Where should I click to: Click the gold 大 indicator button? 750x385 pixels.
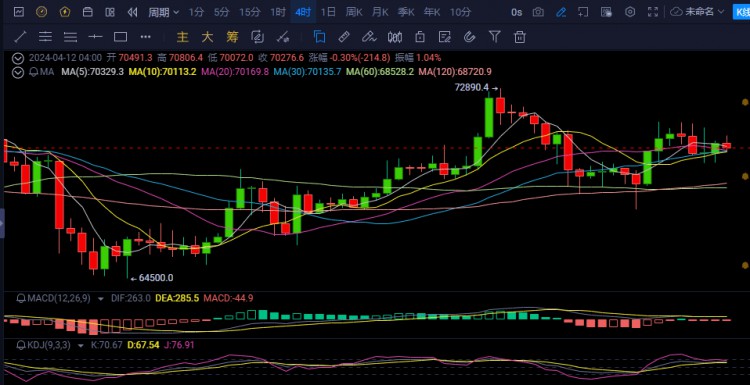(x=207, y=37)
